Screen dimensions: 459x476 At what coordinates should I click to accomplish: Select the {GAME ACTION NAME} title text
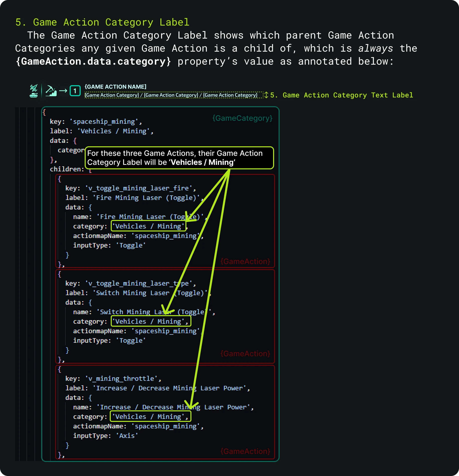116,87
